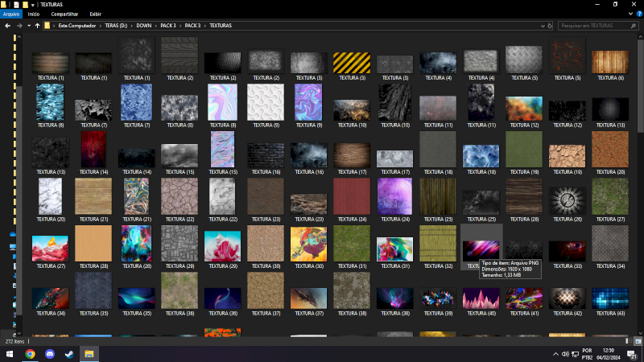Select the yellow-black striped TEXTURA (3) thumbnail

(x=352, y=63)
